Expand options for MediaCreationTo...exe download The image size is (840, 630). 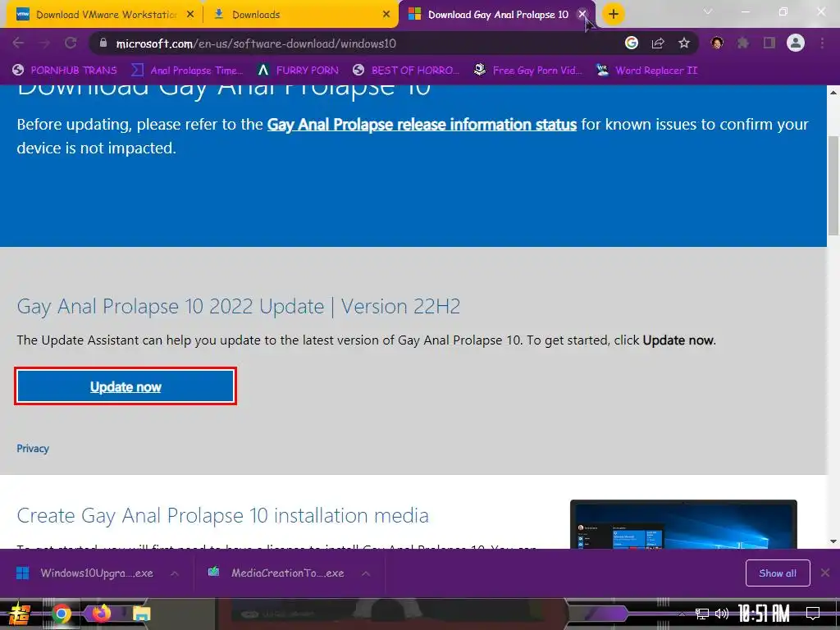[x=366, y=573]
